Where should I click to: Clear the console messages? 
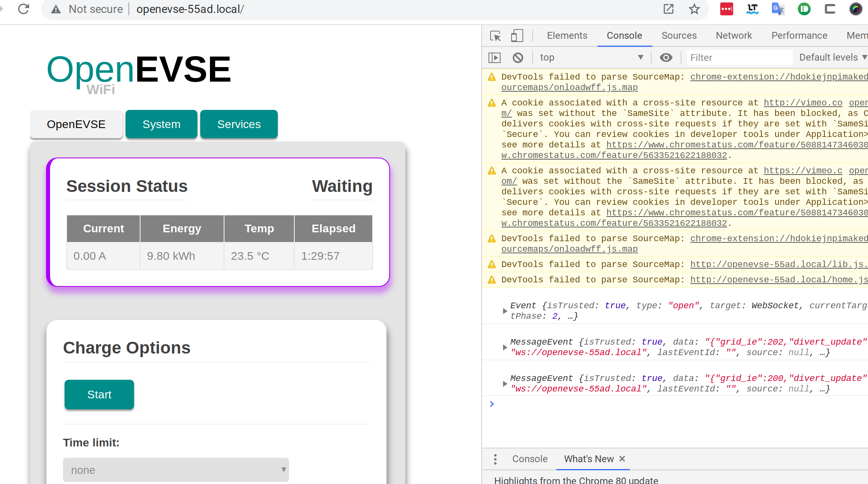518,57
